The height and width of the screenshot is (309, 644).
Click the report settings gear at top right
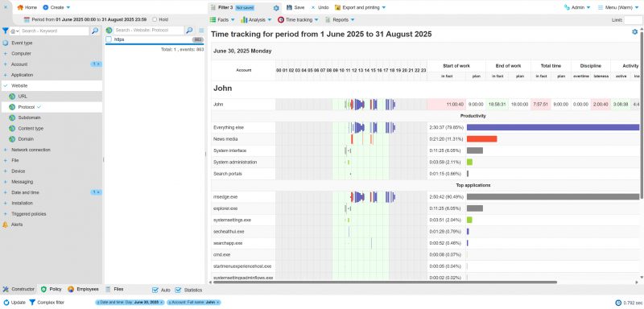click(634, 31)
